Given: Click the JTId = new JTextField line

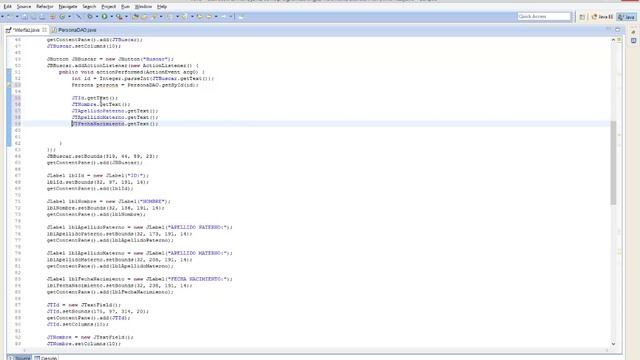Looking at the screenshot, I should (x=84, y=305).
